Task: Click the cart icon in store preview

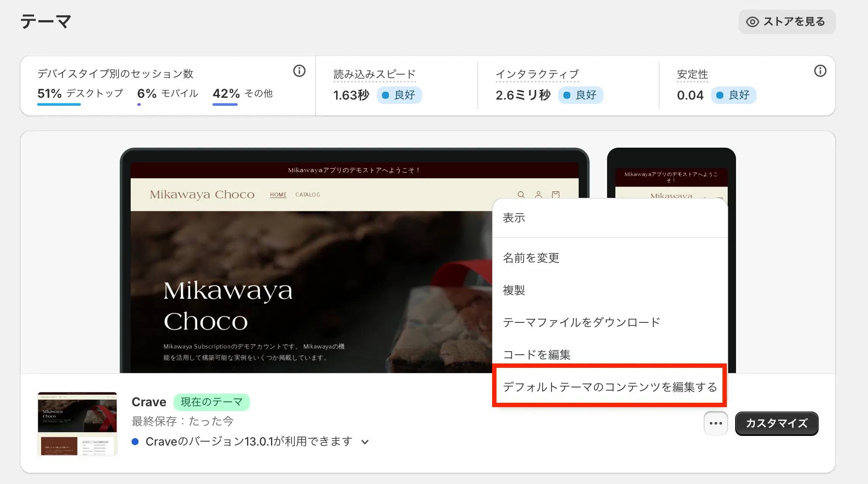Action: tap(556, 194)
